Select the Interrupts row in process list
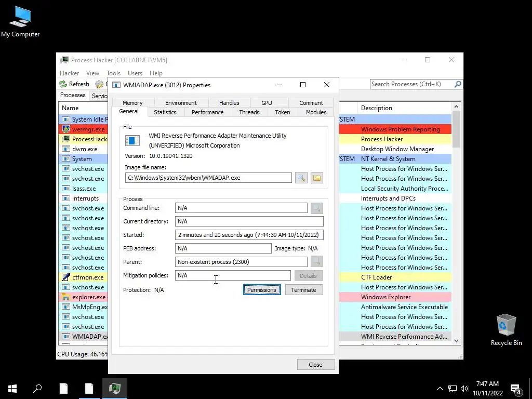This screenshot has width=532, height=399. [83, 198]
